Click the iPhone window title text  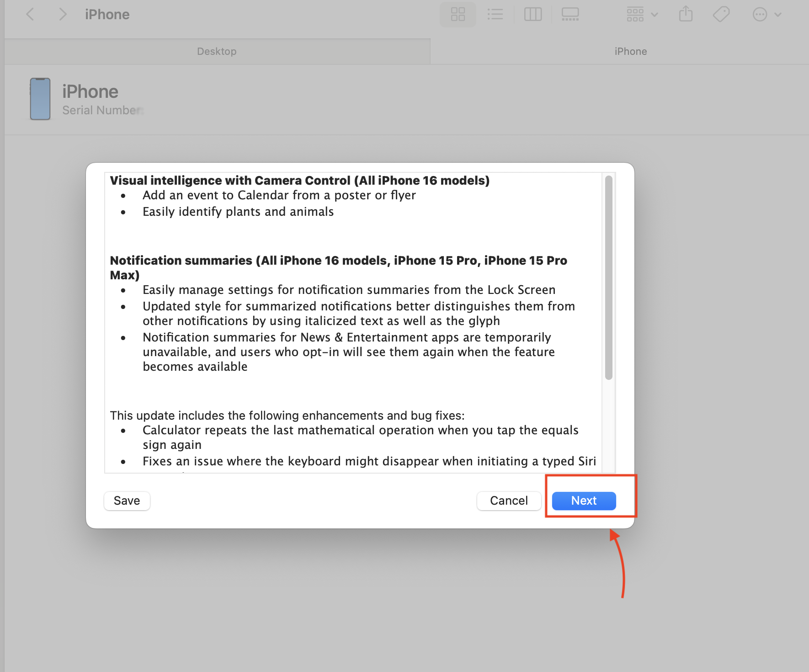[107, 15]
